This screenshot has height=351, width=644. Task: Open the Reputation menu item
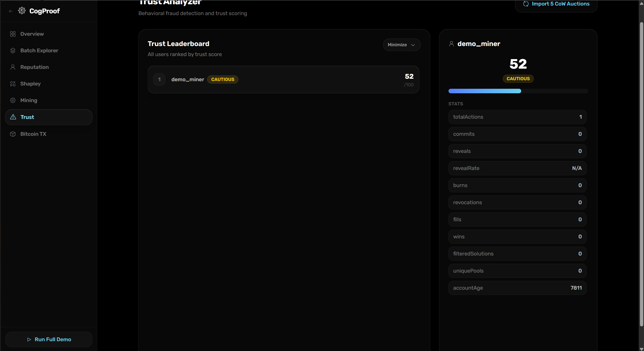pyautogui.click(x=34, y=67)
